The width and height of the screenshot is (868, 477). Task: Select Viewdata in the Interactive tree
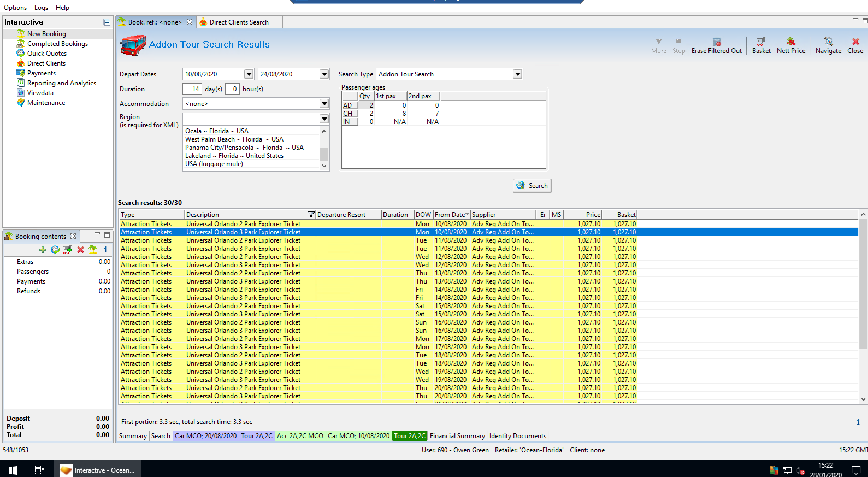[40, 93]
